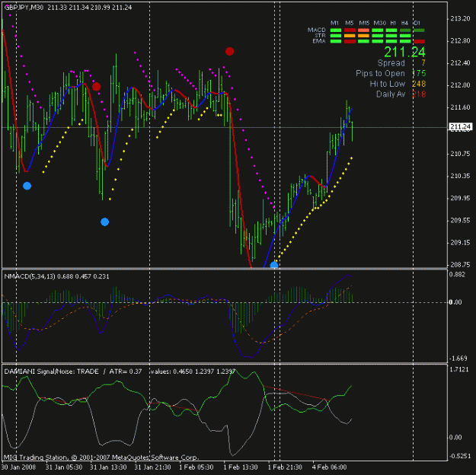
Task: Click the 212.40 price axis label
Action: click(460, 63)
